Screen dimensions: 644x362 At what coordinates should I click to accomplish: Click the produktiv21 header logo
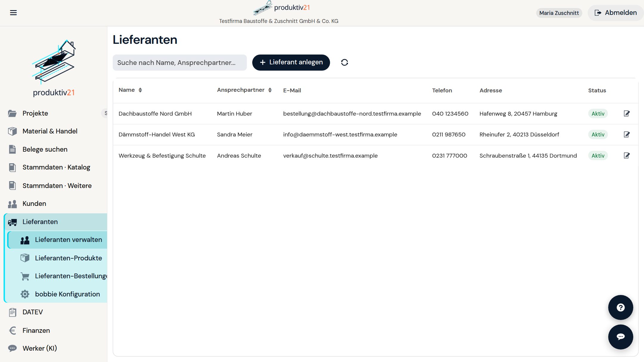[x=281, y=8]
